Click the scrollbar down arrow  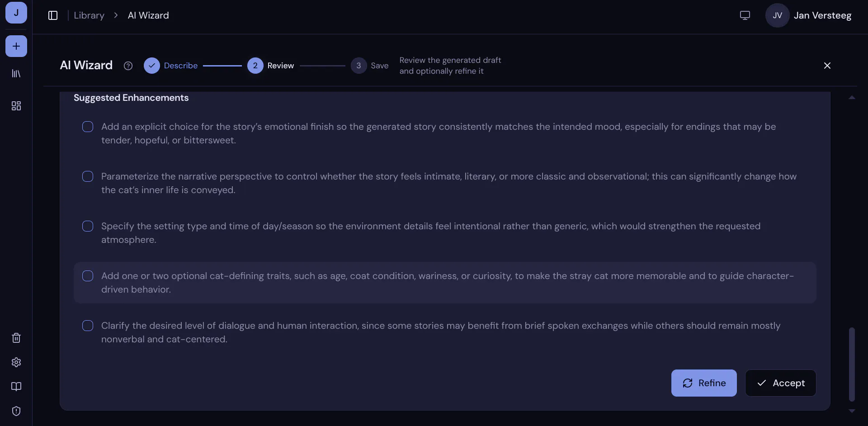pyautogui.click(x=852, y=411)
